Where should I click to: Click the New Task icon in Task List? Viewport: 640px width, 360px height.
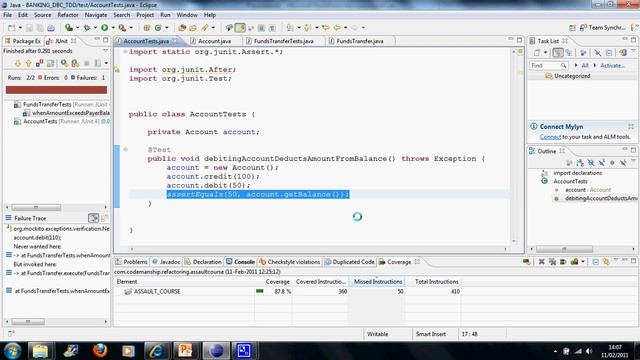coord(537,53)
